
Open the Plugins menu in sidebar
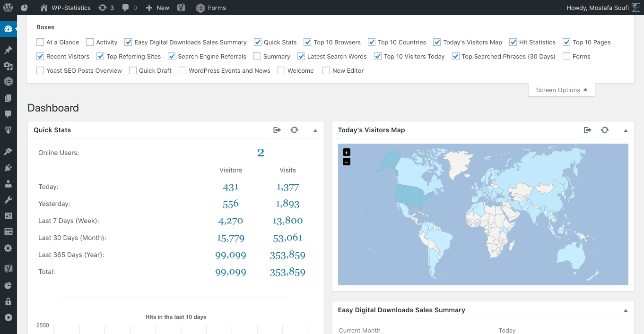[8, 167]
